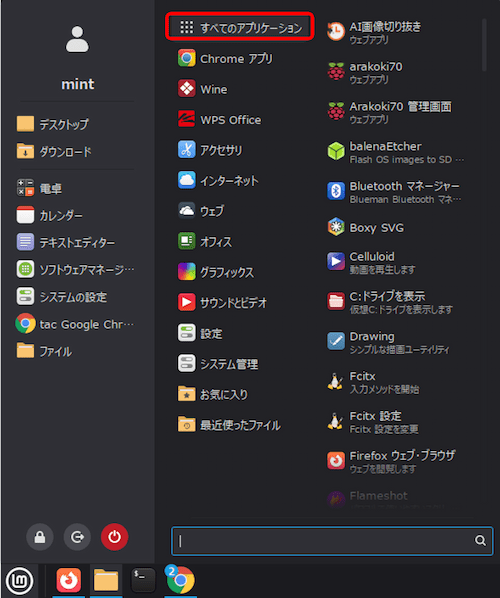Click the グラフィックス category icon
This screenshot has height=598, width=500.
[186, 272]
